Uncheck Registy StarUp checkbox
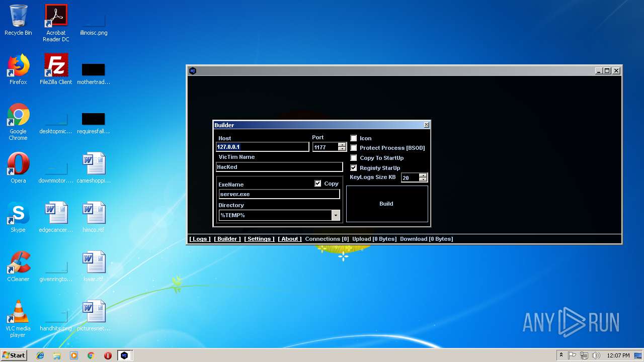This screenshot has width=644, height=362. click(354, 168)
